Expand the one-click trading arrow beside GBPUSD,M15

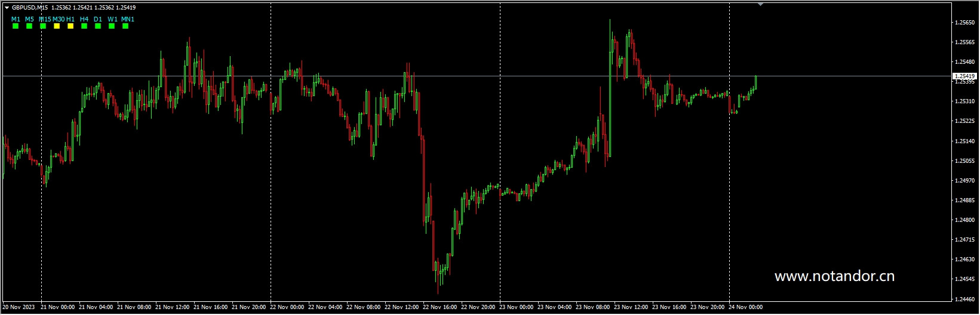[7, 8]
